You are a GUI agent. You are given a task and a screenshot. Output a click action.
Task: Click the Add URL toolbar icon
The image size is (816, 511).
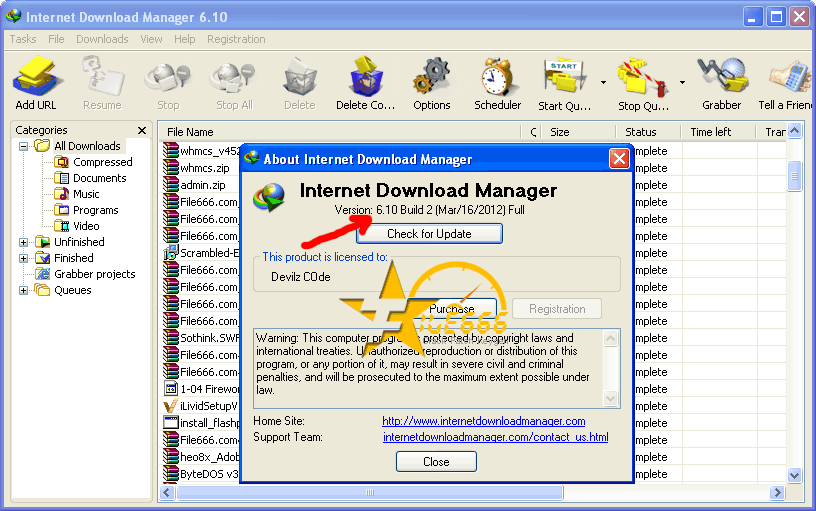click(36, 83)
